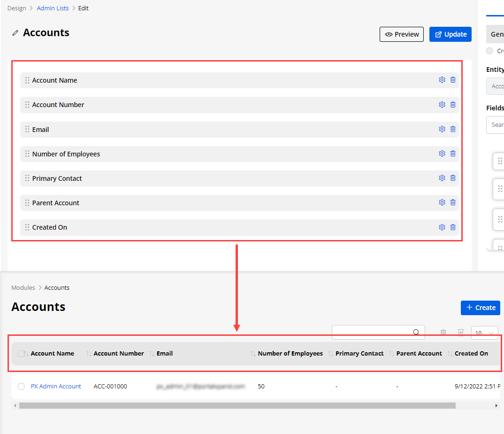Click the pencil icon beside Accounts title
504x434 pixels.
pyautogui.click(x=15, y=33)
